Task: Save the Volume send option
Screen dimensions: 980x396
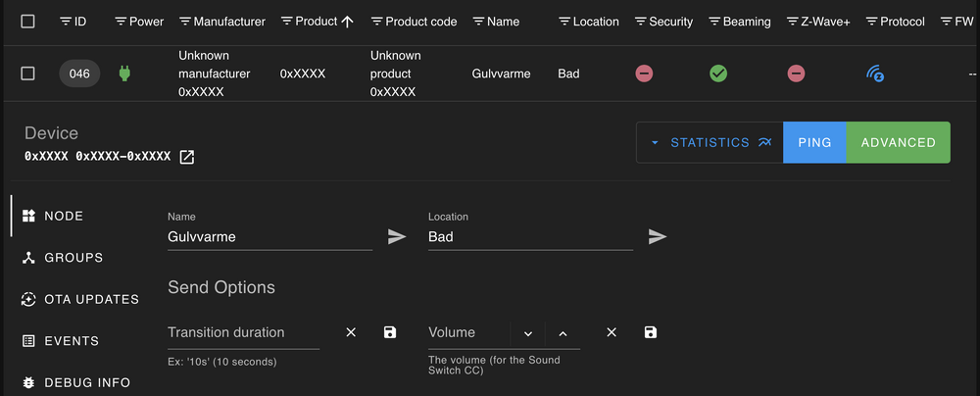Action: click(x=651, y=332)
